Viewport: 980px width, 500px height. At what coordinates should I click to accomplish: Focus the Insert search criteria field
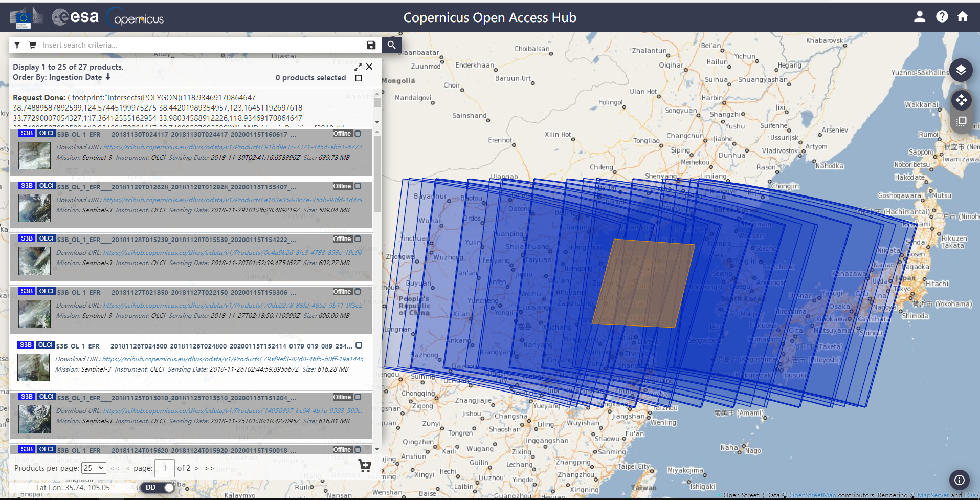[202, 45]
